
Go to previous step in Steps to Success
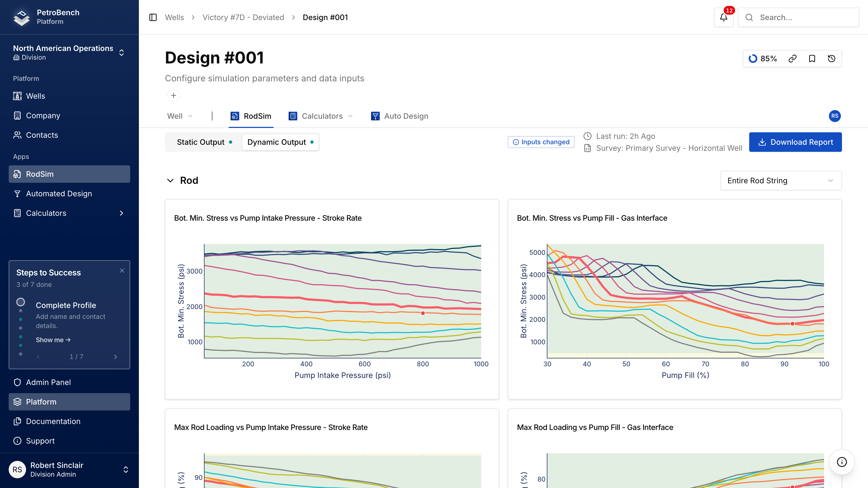coord(38,357)
